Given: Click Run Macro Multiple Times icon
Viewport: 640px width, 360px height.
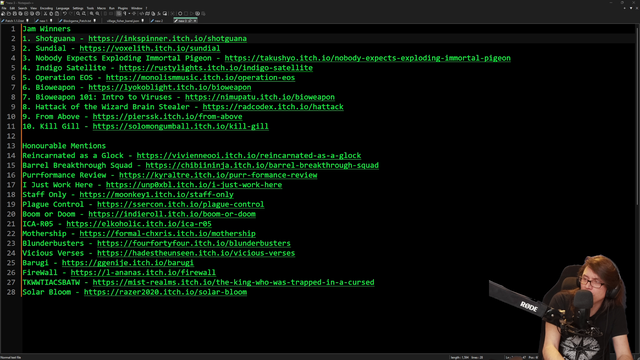Looking at the screenshot, I should tap(198, 13).
